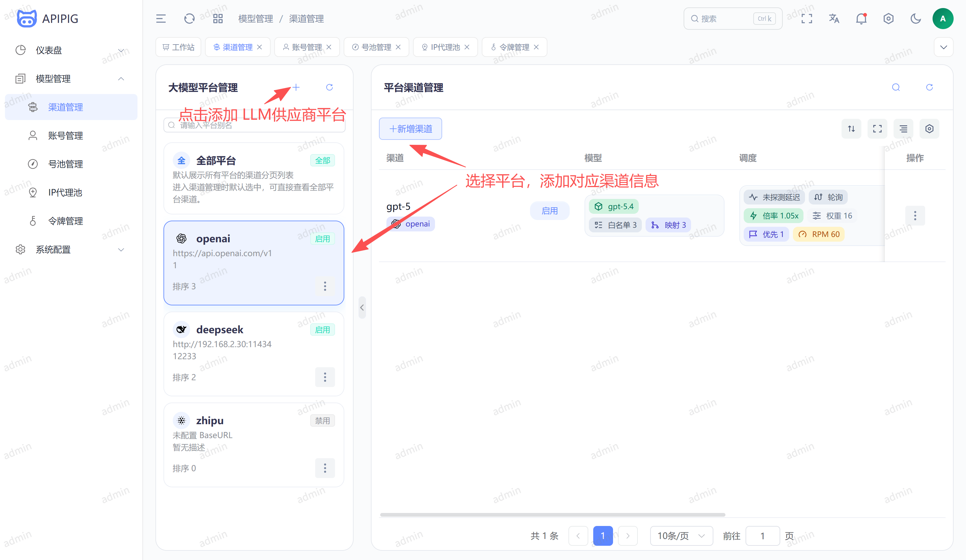Open 账号管理 in the sidebar

(71, 136)
